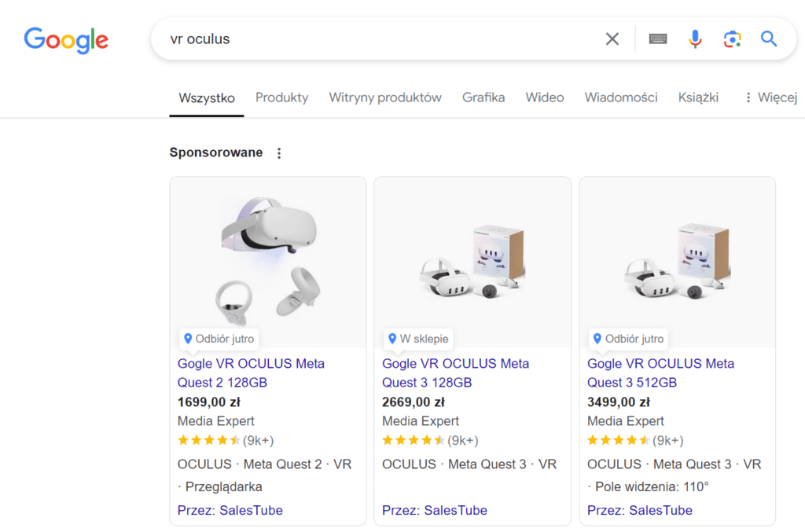
Task: Open Google Lens camera search icon
Action: coord(732,38)
